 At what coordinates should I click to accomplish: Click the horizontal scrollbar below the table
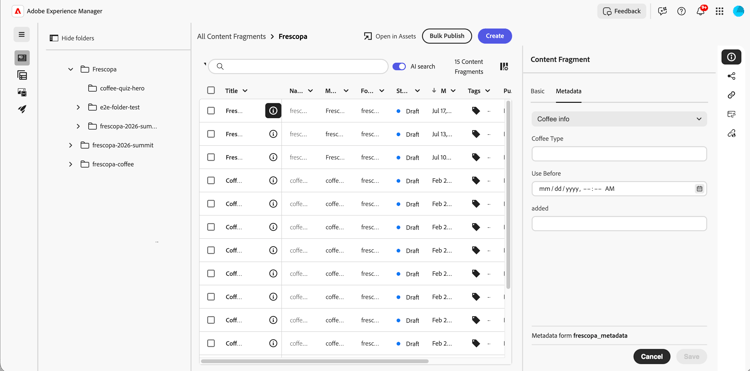pos(314,361)
